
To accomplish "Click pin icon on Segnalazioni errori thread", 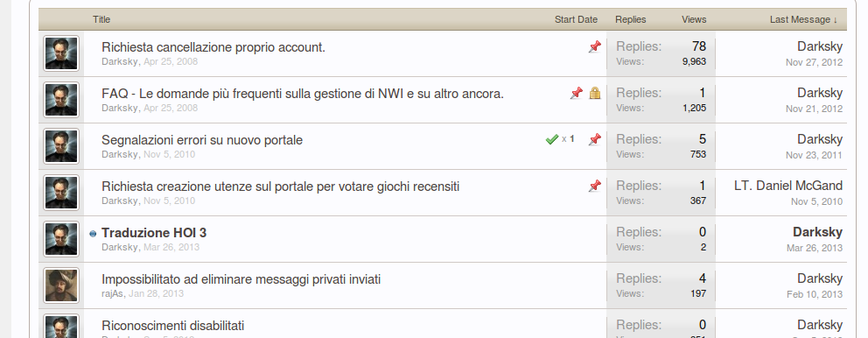I will pos(594,139).
